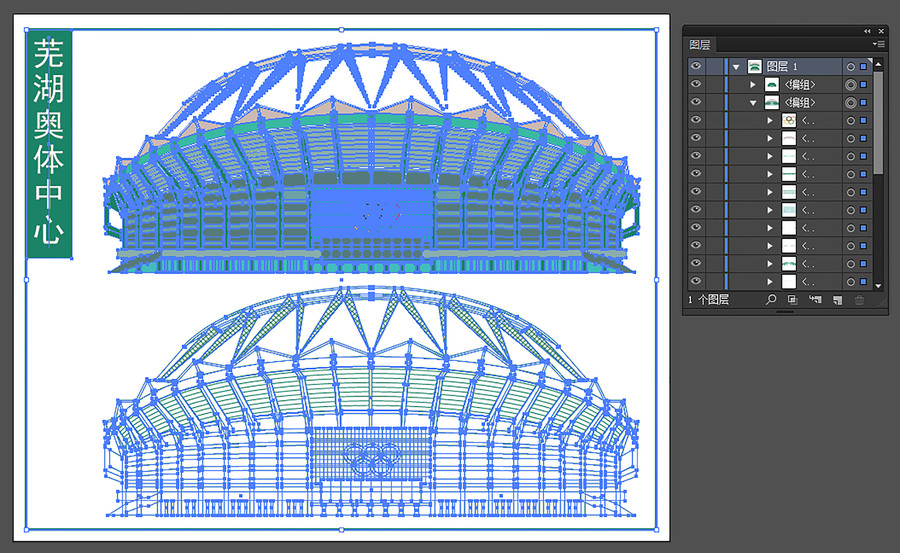900x553 pixels.
Task: Click the Layers panel scroll-down arrow
Action: 878,285
